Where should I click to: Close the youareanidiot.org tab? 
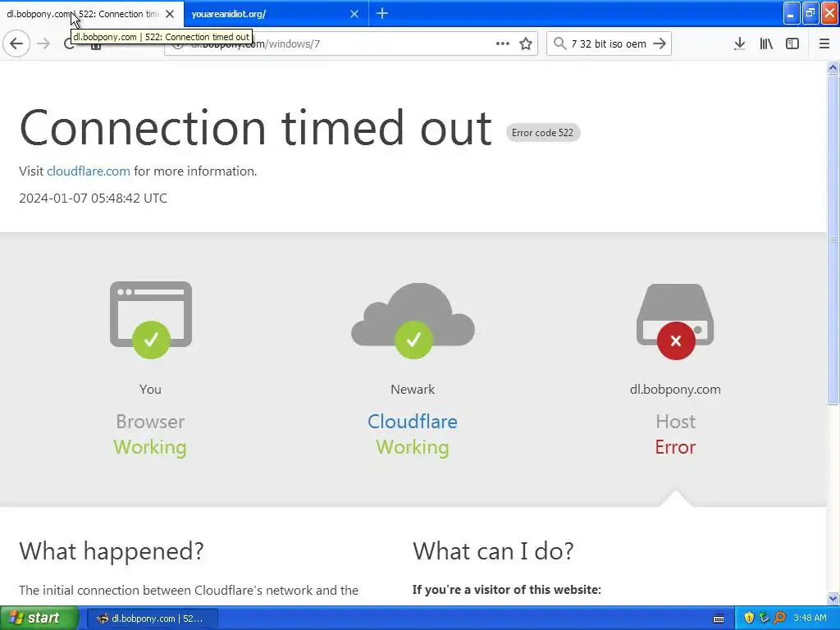(x=354, y=14)
